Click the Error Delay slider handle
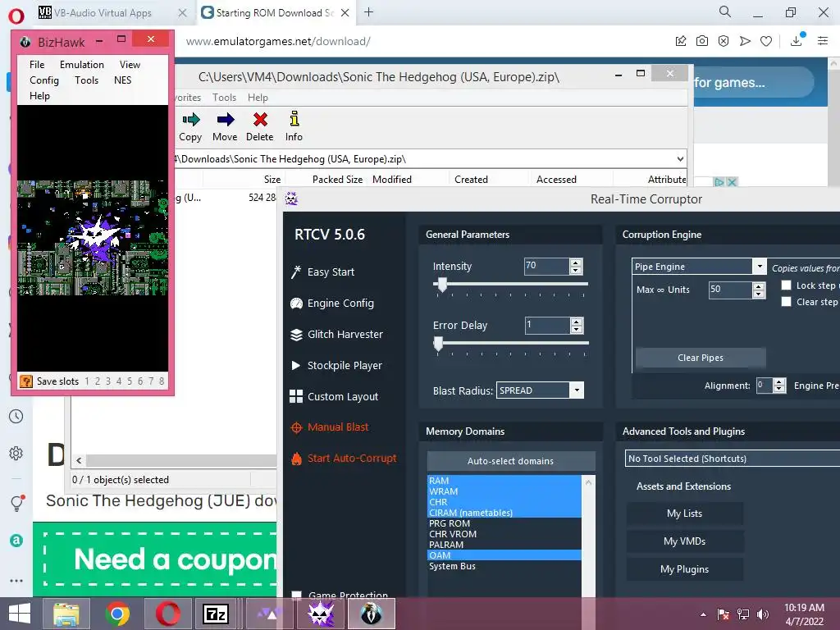Image resolution: width=840 pixels, height=630 pixels. 438,344
